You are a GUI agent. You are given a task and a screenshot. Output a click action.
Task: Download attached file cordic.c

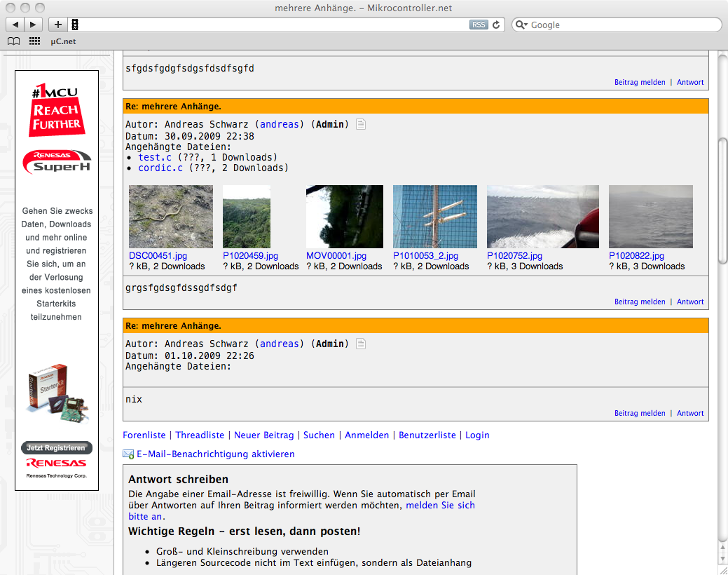[x=160, y=168]
